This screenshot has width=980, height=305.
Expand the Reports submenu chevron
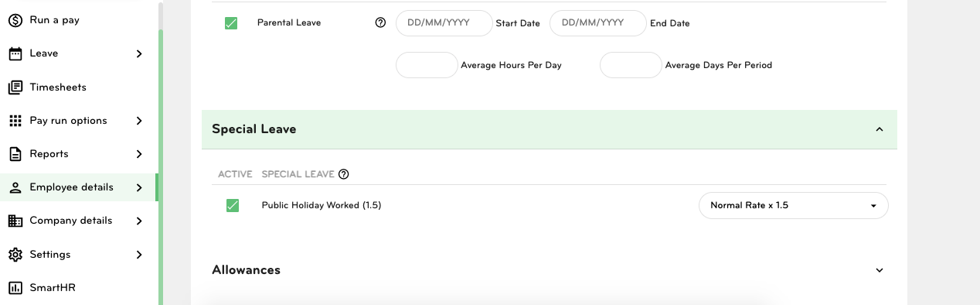pyautogui.click(x=139, y=154)
